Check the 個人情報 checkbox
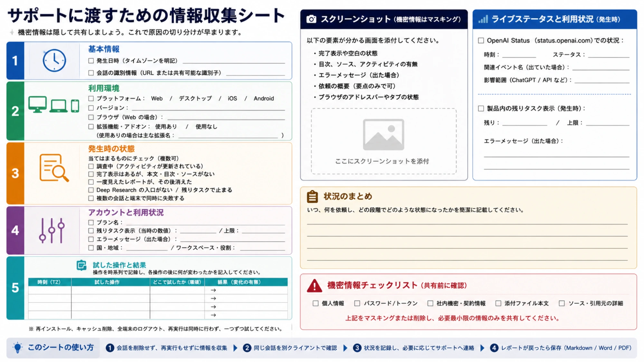Viewport: 644px width, 362px height. [316, 303]
